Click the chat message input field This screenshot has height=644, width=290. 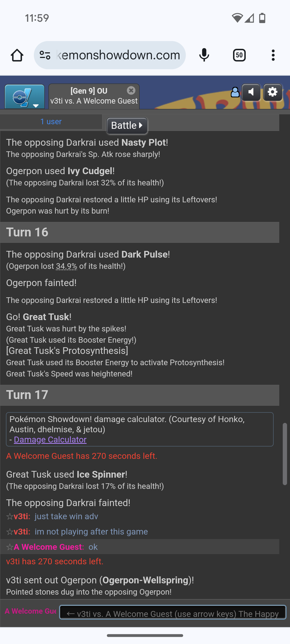pyautogui.click(x=173, y=612)
